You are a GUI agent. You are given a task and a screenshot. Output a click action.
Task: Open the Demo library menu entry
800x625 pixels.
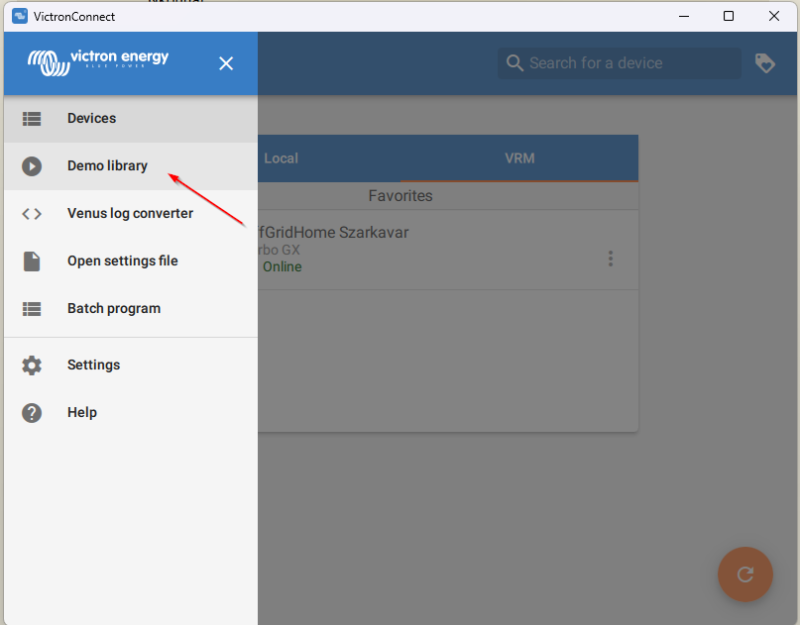pyautogui.click(x=131, y=166)
